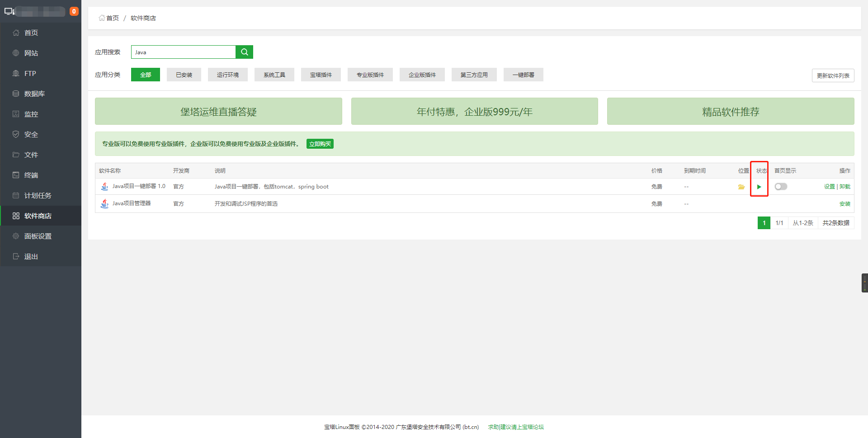This screenshot has width=868, height=438.
Task: Click 安装 link for Java项目管理器
Action: coord(845,204)
